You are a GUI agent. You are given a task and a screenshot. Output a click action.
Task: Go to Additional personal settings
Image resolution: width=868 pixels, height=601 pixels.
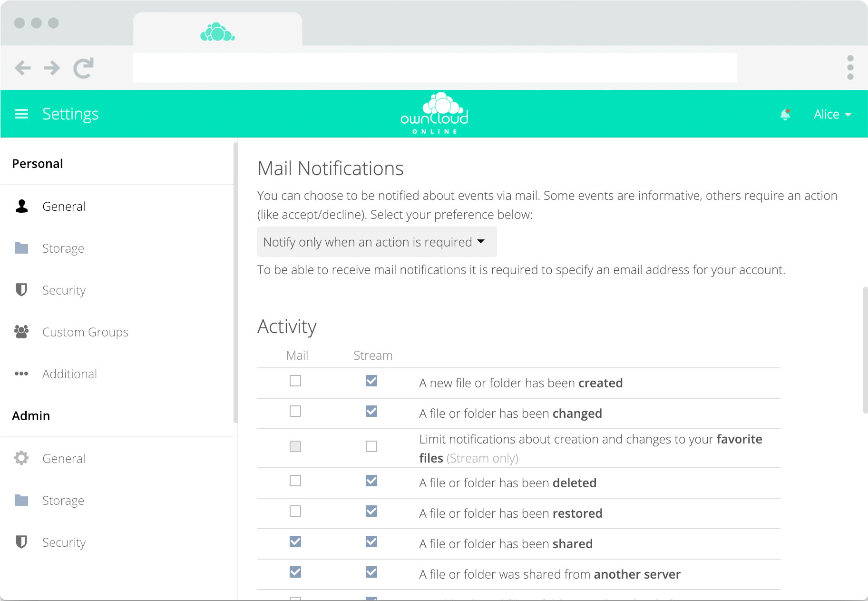click(x=69, y=374)
